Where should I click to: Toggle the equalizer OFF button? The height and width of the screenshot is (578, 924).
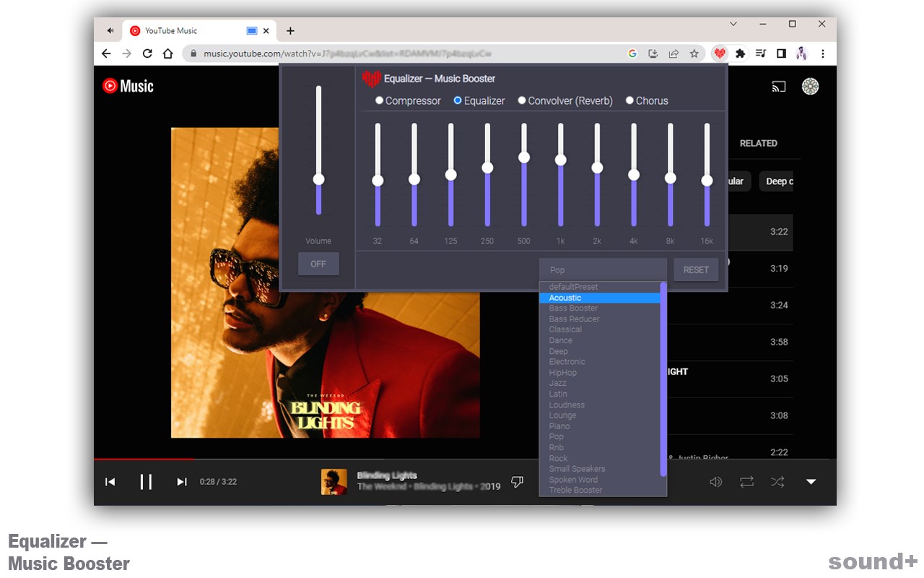pos(318,264)
